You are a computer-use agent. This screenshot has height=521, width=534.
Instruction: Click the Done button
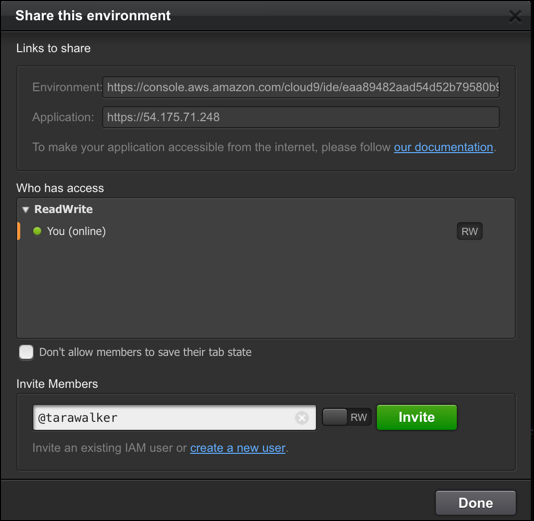point(475,503)
